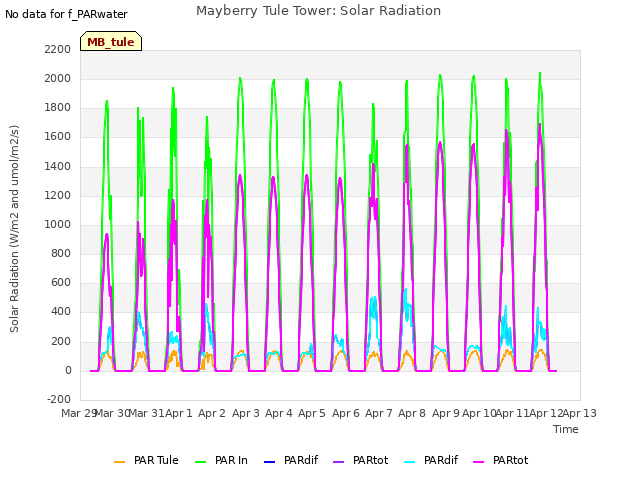Click the 'Apr 6' x-axis date label

pos(346,413)
